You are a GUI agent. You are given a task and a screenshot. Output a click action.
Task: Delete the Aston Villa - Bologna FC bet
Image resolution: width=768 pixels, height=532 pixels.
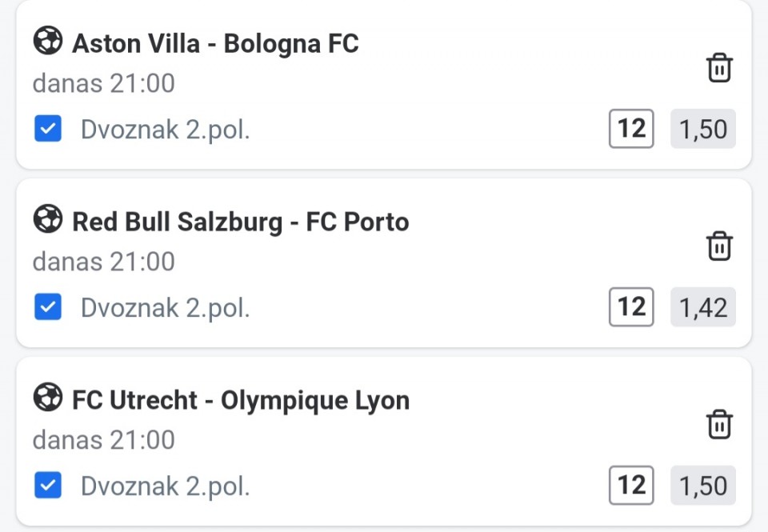719,68
